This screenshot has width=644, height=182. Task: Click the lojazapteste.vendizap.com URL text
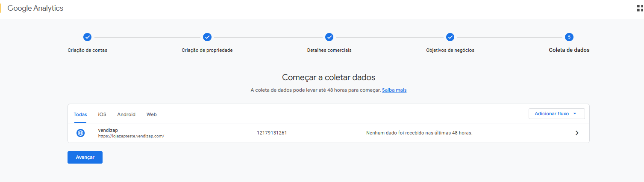click(131, 136)
